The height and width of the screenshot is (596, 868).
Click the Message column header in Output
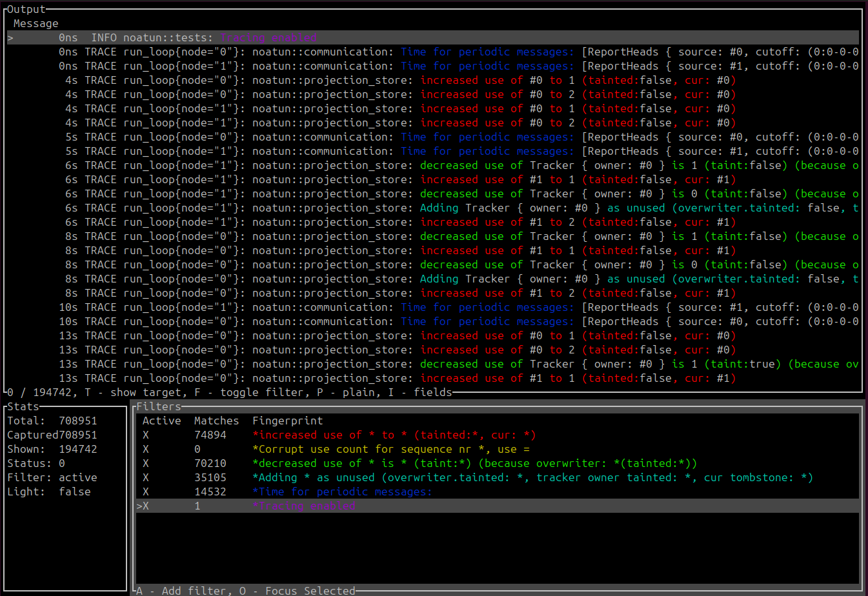point(35,24)
